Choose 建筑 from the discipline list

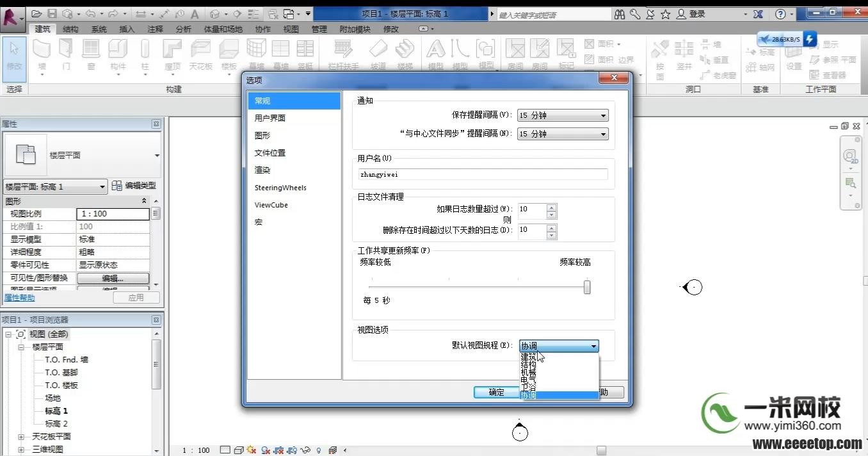pyautogui.click(x=559, y=357)
